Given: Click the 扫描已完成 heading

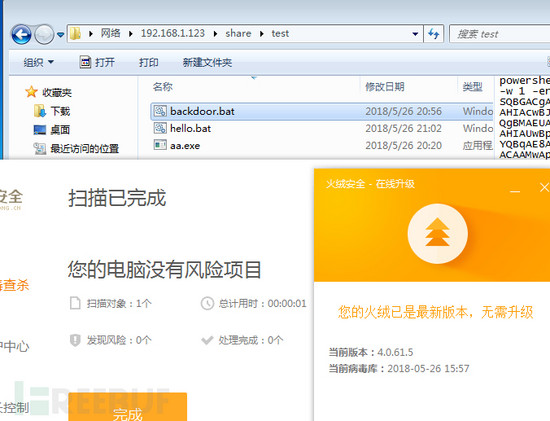Looking at the screenshot, I should pyautogui.click(x=117, y=198).
